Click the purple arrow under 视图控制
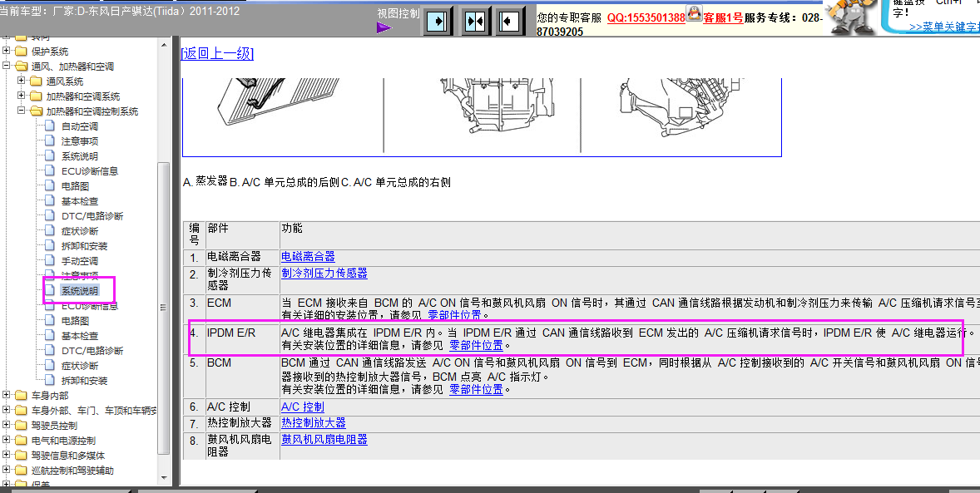 (384, 27)
